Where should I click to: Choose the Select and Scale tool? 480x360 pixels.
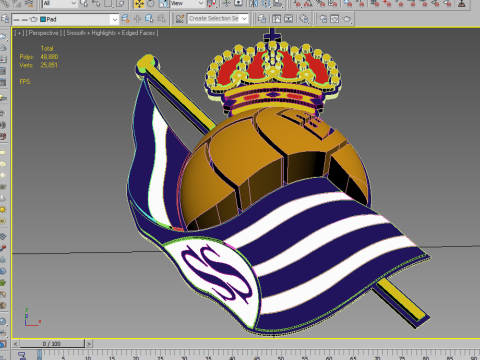[163, 4]
